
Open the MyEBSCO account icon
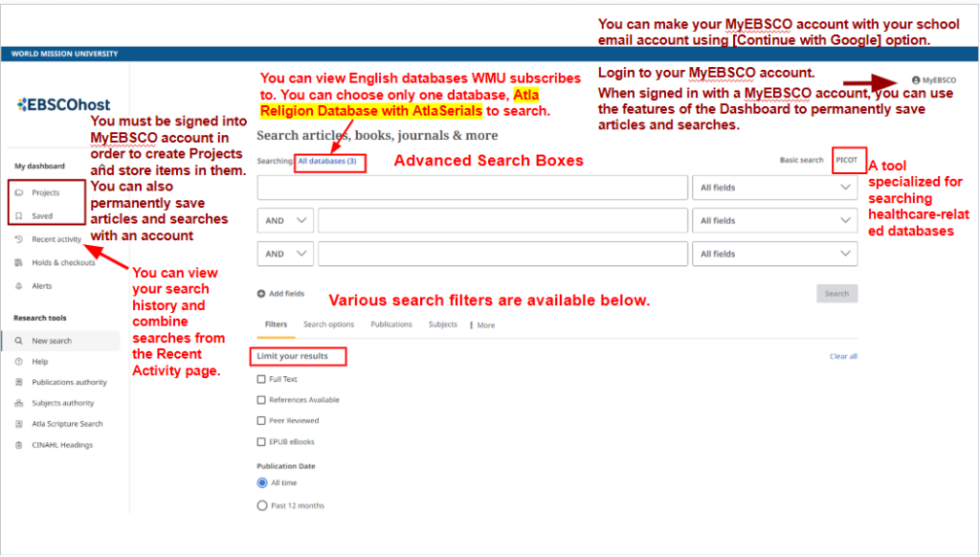[916, 80]
